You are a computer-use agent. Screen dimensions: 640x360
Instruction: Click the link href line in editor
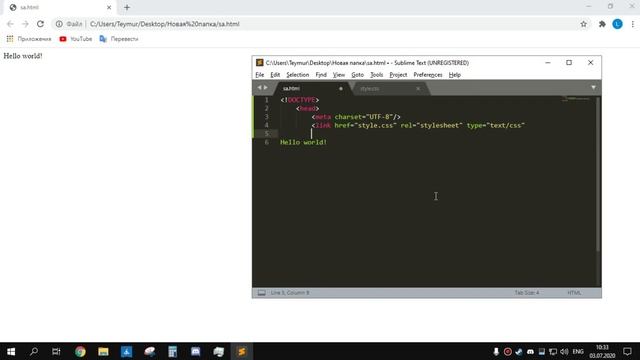coord(418,125)
